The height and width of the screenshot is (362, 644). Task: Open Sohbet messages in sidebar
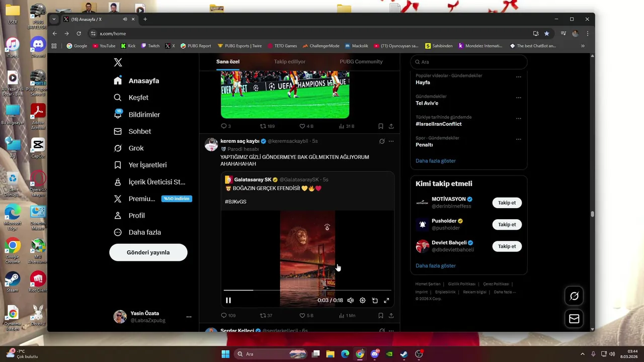click(x=132, y=131)
